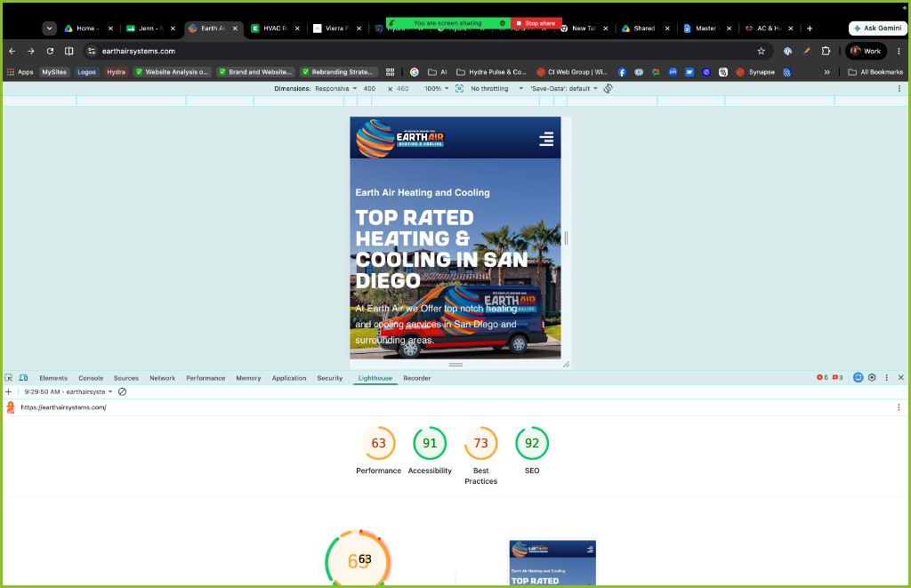Click the viewport width field 400
Screen dimensions: 911x588
coord(369,89)
